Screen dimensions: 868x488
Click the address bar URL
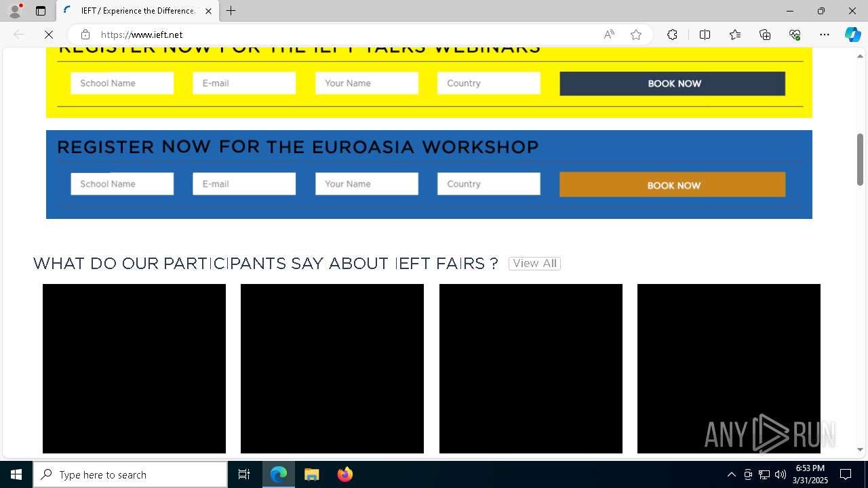point(142,35)
